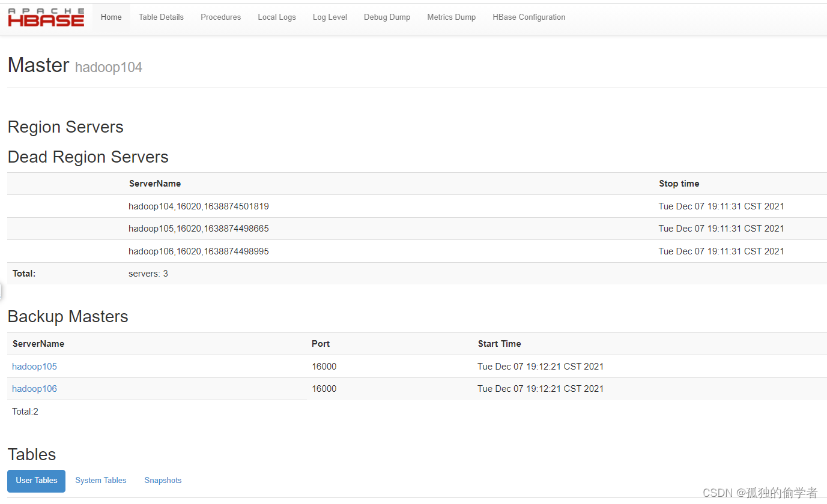Go to the Procedures page
Image resolution: width=827 pixels, height=504 pixels.
(x=220, y=17)
